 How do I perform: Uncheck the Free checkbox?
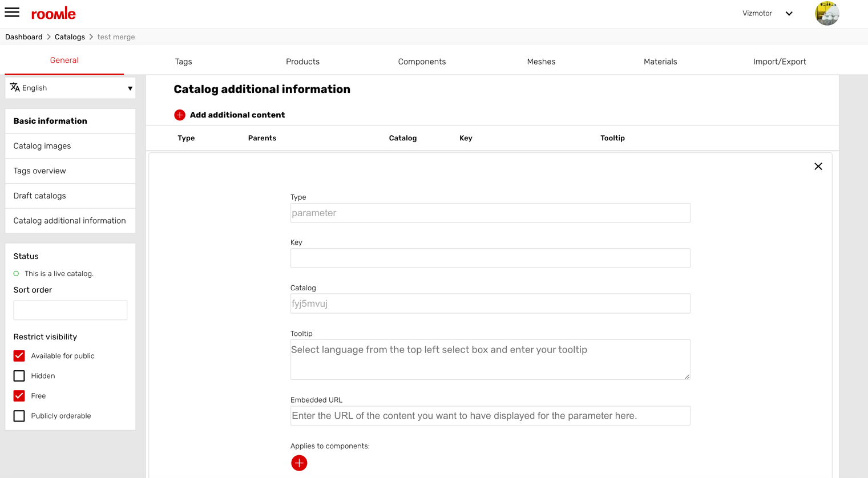click(19, 396)
